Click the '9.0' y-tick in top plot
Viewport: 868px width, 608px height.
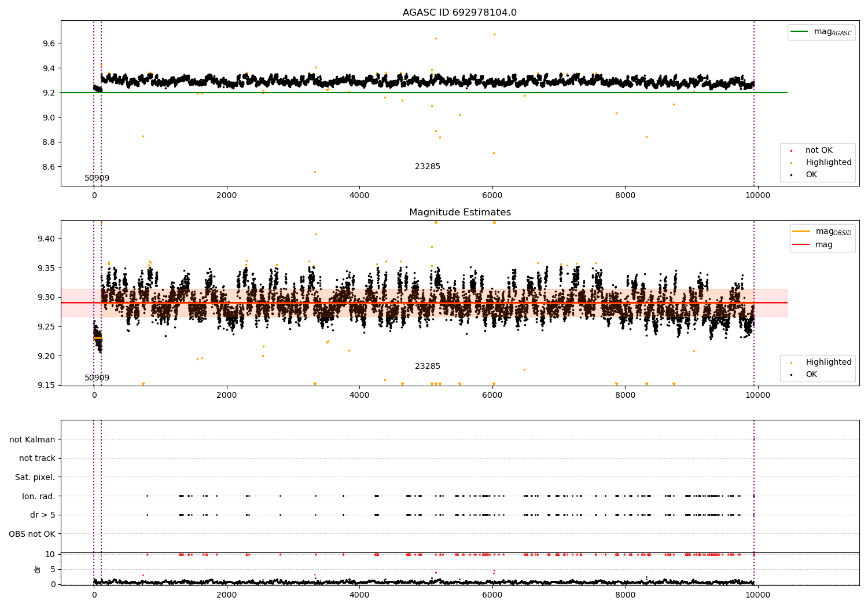49,118
